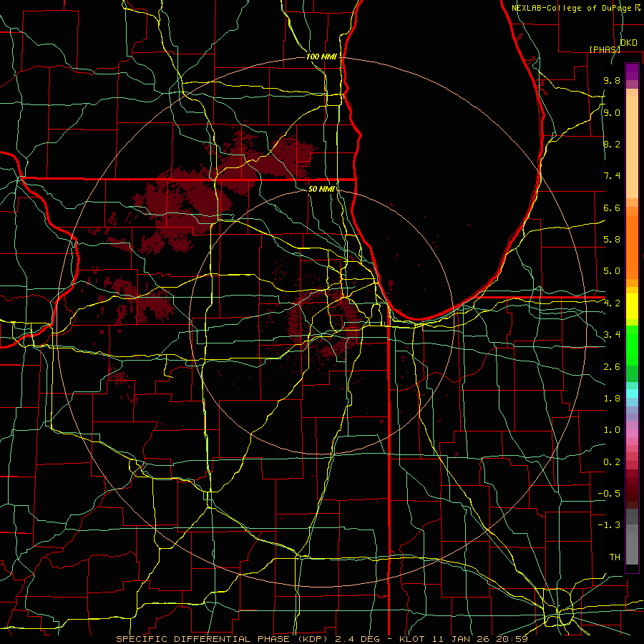This screenshot has width=644, height=644.
Task: Pick the bright green band of the color bar
Action: click(x=632, y=345)
